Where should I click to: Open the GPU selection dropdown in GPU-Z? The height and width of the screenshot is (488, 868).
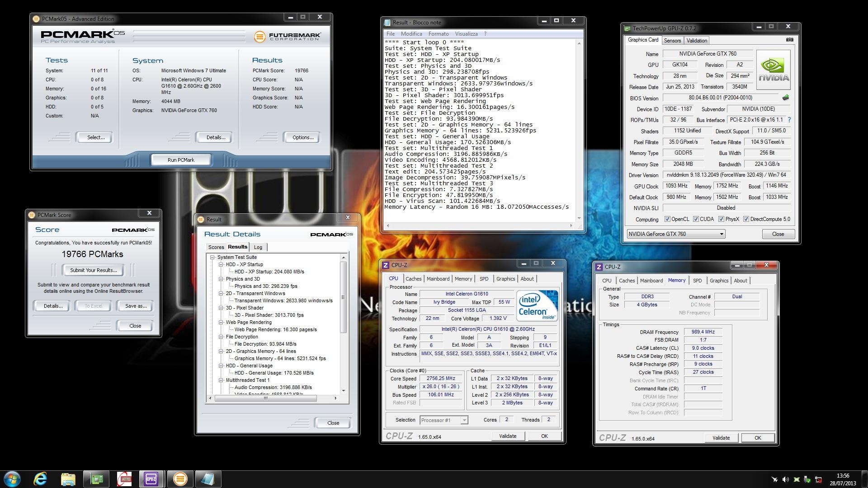tap(676, 234)
